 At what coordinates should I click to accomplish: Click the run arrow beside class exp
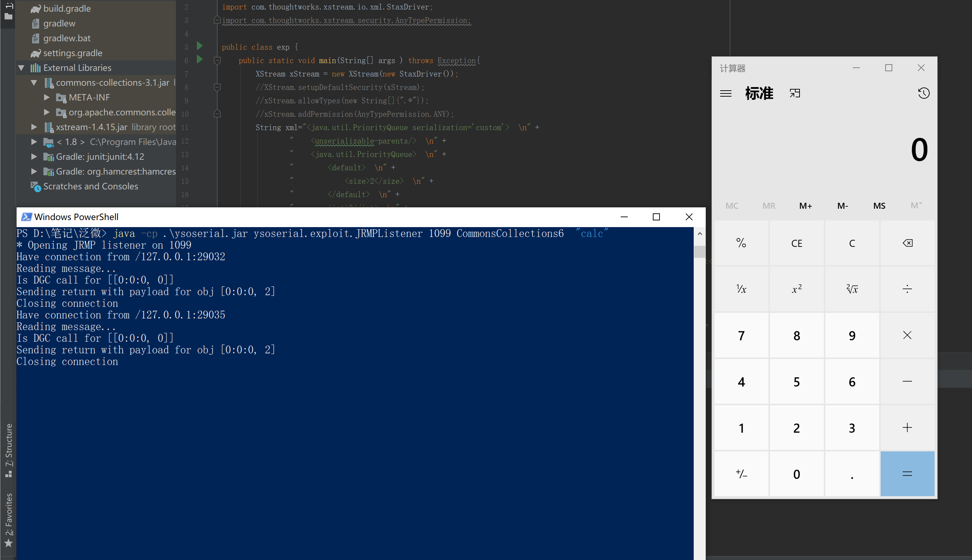200,46
